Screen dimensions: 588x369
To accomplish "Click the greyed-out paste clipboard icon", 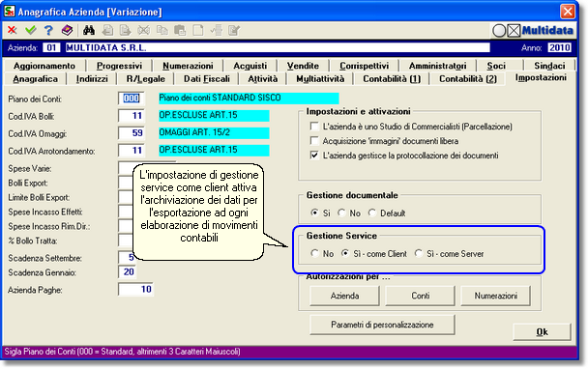I will tap(180, 30).
